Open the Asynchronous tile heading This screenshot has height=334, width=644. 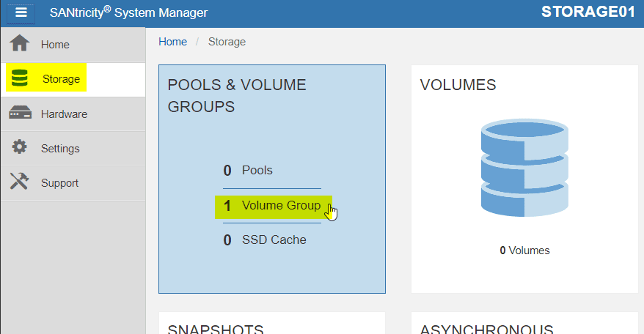click(487, 328)
